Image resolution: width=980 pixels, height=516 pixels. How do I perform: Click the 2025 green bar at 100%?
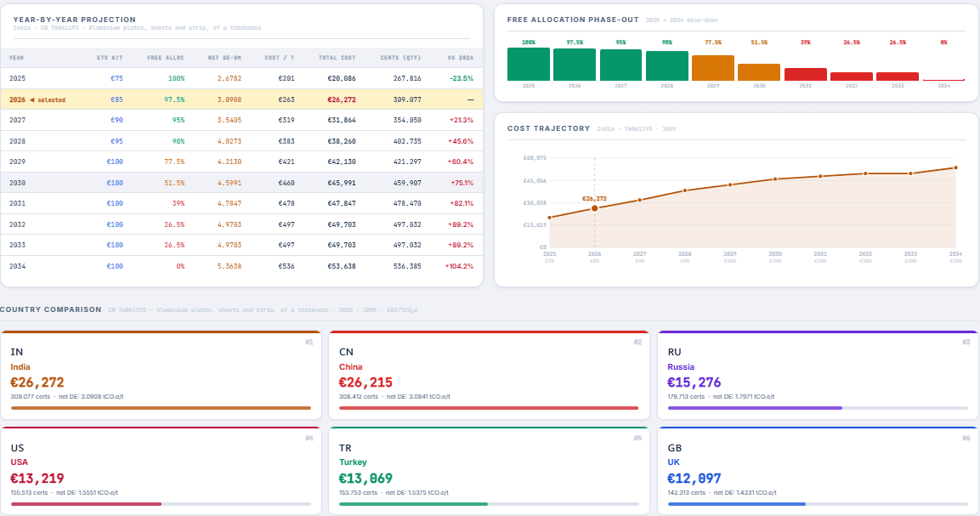[x=529, y=65]
